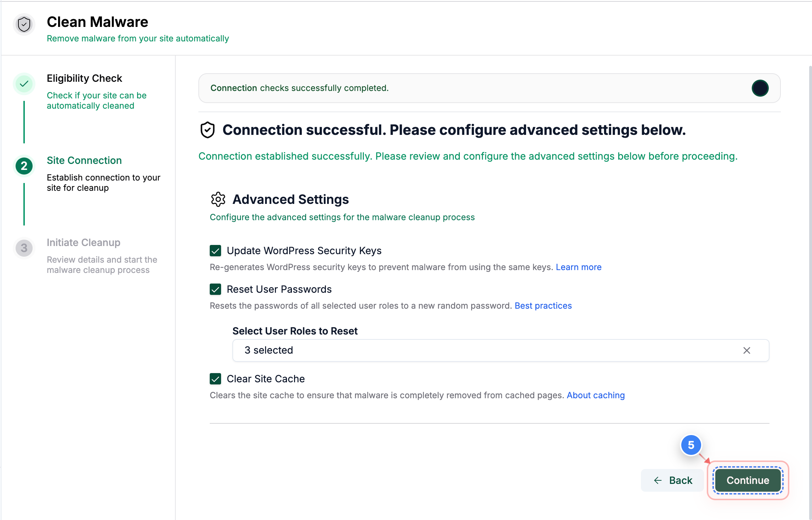Open the Best practices link

543,305
